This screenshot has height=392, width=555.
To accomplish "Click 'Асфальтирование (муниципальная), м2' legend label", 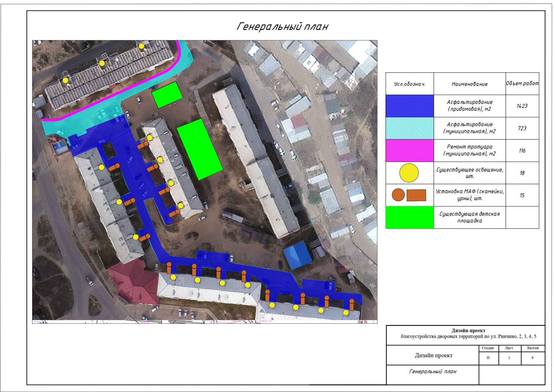I will point(469,128).
